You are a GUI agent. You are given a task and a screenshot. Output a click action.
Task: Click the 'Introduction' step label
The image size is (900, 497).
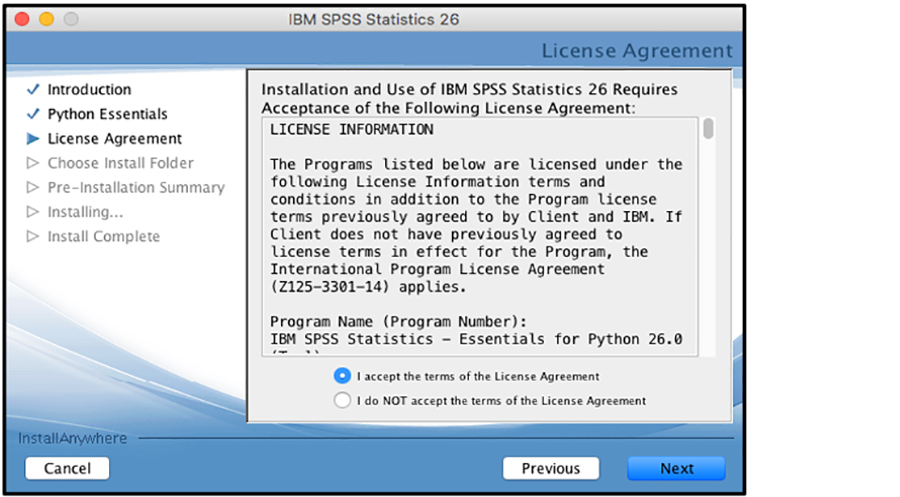(89, 90)
